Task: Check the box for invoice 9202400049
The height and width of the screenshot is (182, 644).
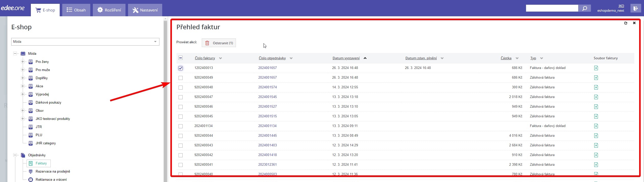Action: click(x=181, y=78)
